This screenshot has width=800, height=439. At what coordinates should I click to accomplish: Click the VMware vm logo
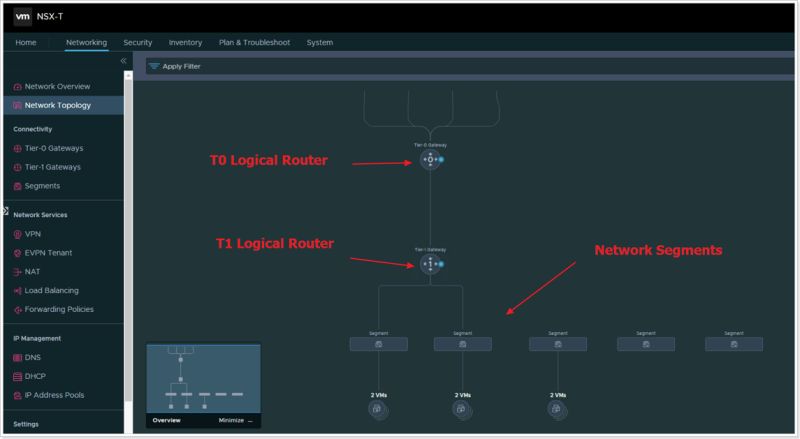[22, 16]
